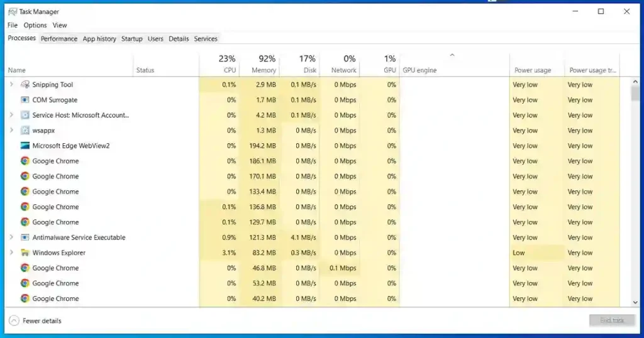
Task: Select the Windows Explorer process name
Action: point(58,253)
